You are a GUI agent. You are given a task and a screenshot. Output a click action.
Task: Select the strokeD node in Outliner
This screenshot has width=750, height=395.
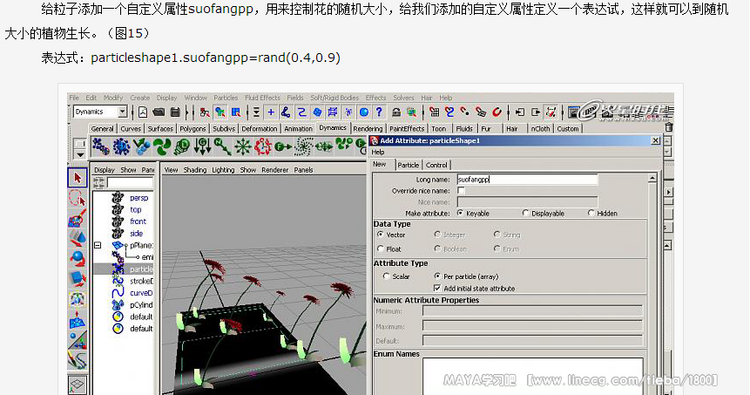tap(141, 281)
